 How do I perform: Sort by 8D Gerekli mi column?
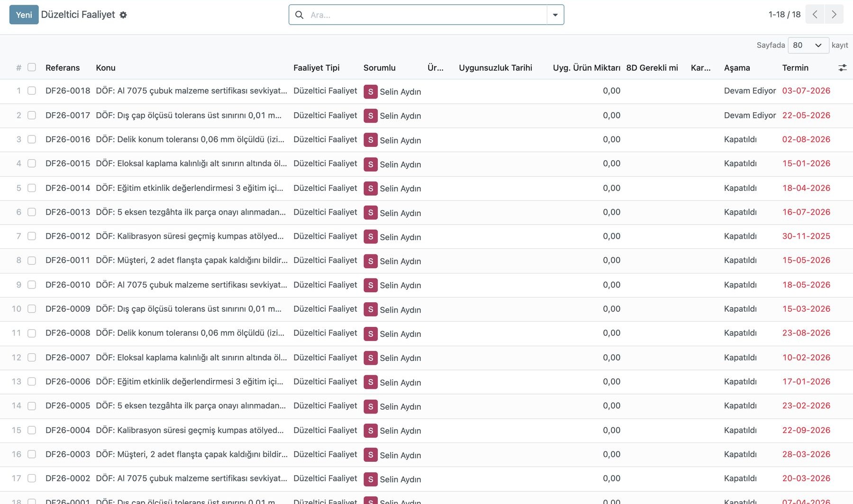(652, 68)
